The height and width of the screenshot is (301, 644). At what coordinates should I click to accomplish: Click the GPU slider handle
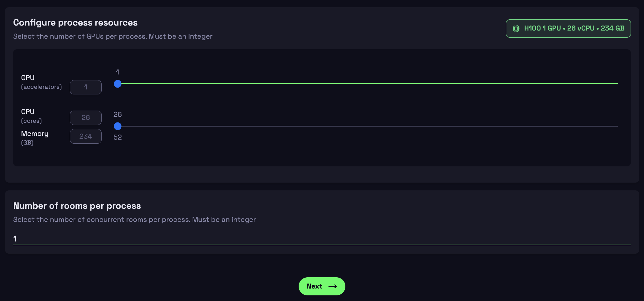[x=118, y=84]
